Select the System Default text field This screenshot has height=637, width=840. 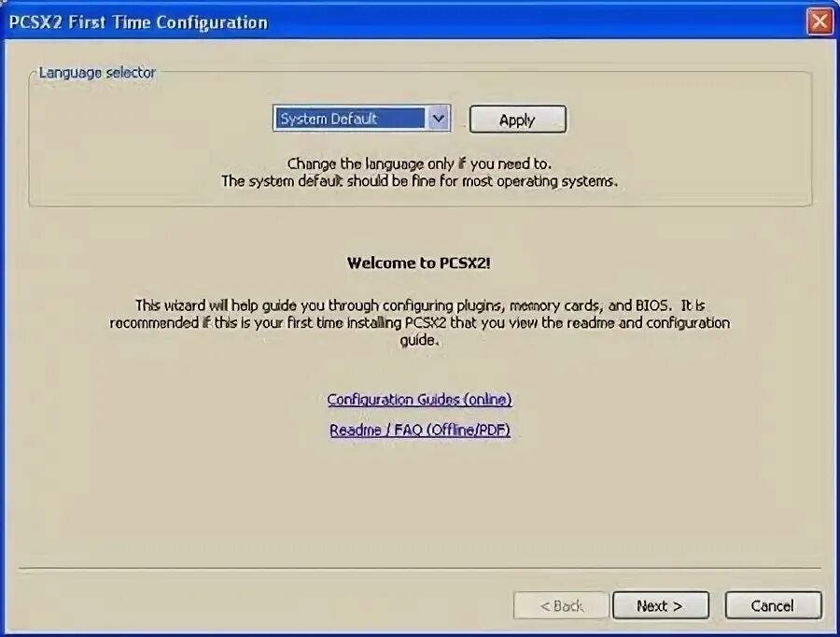[350, 118]
